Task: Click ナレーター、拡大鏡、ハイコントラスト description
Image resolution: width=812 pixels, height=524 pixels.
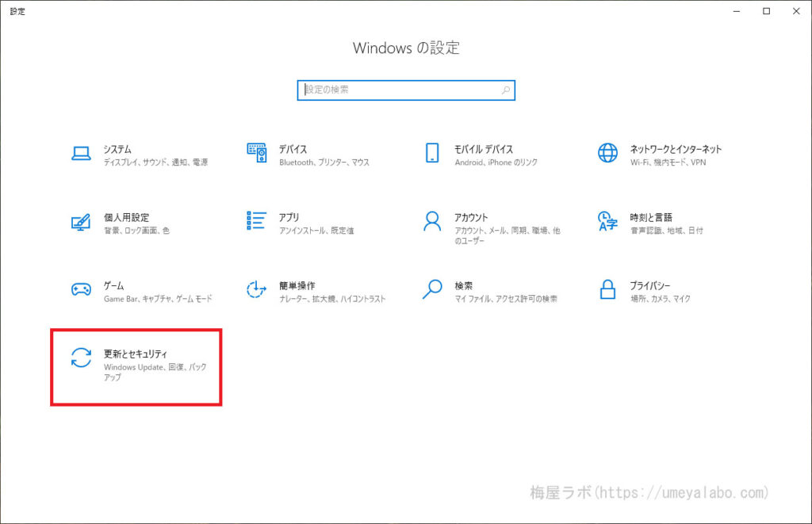Action: (x=332, y=300)
